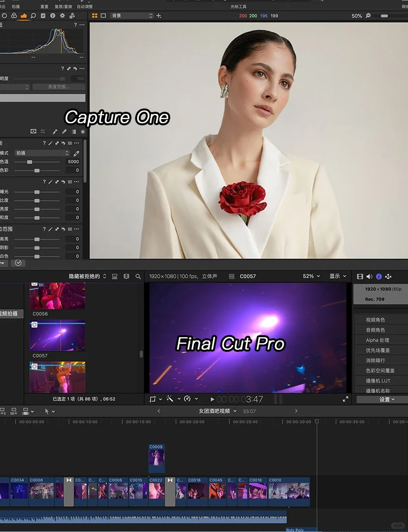Select the draw mask brush tool
The height and width of the screenshot is (532, 408).
(54, 131)
